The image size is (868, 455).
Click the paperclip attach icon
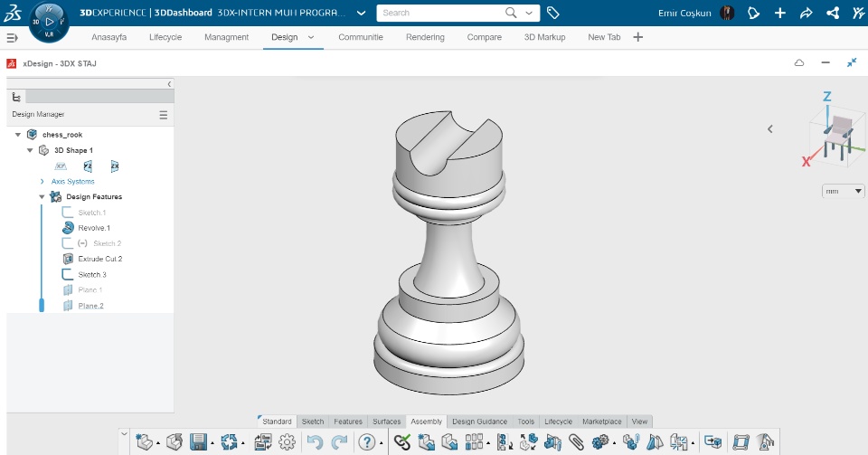pyautogui.click(x=576, y=441)
